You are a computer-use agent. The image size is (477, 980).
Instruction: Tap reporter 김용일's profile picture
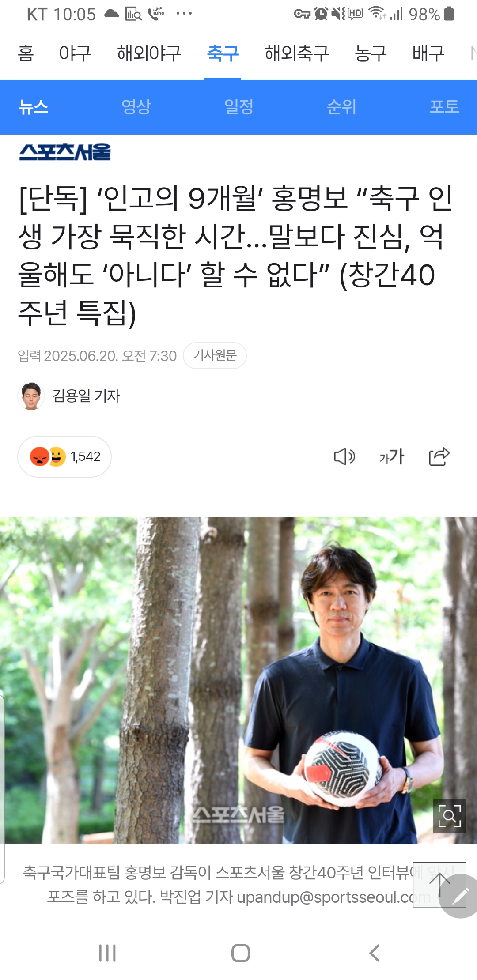tap(31, 396)
